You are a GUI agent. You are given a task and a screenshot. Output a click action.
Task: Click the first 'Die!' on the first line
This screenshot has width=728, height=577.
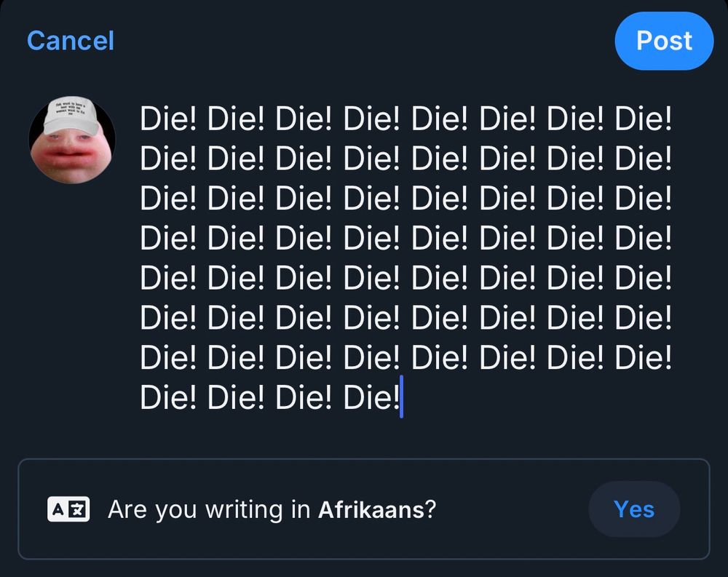[168, 119]
